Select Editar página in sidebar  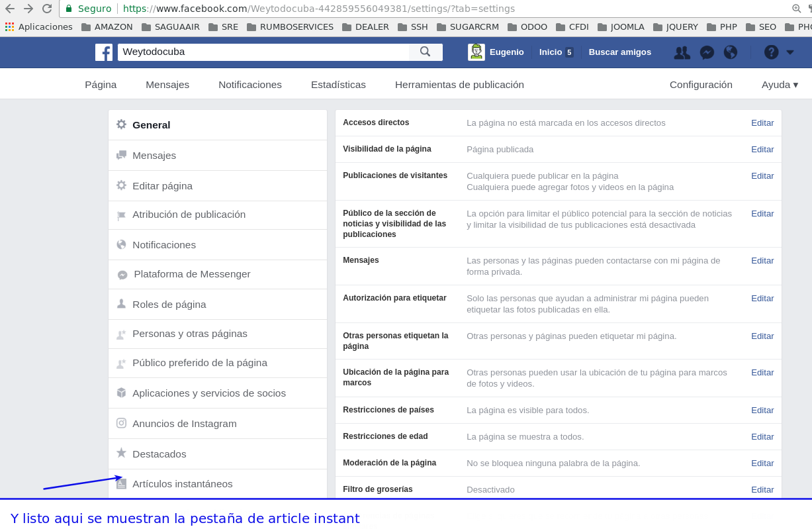point(218,186)
